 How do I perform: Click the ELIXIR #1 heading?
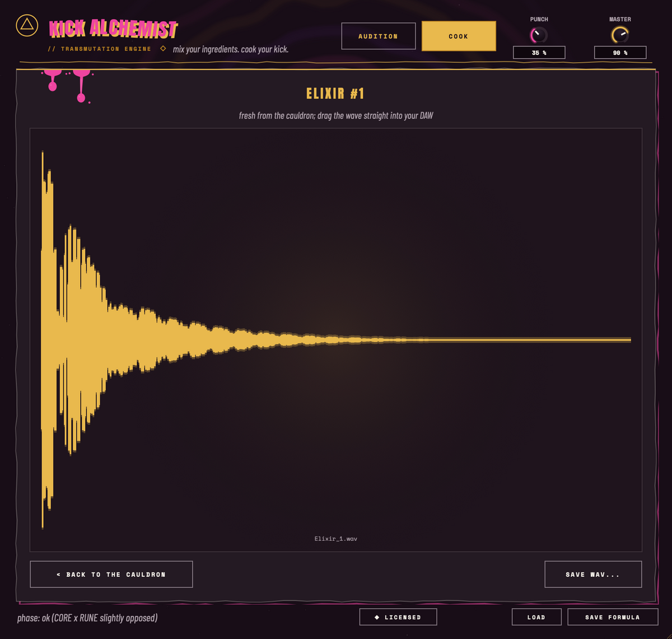[336, 94]
